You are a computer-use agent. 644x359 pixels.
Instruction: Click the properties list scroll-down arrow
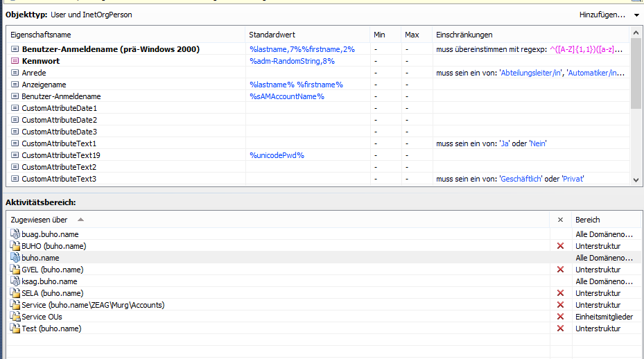(x=636, y=180)
